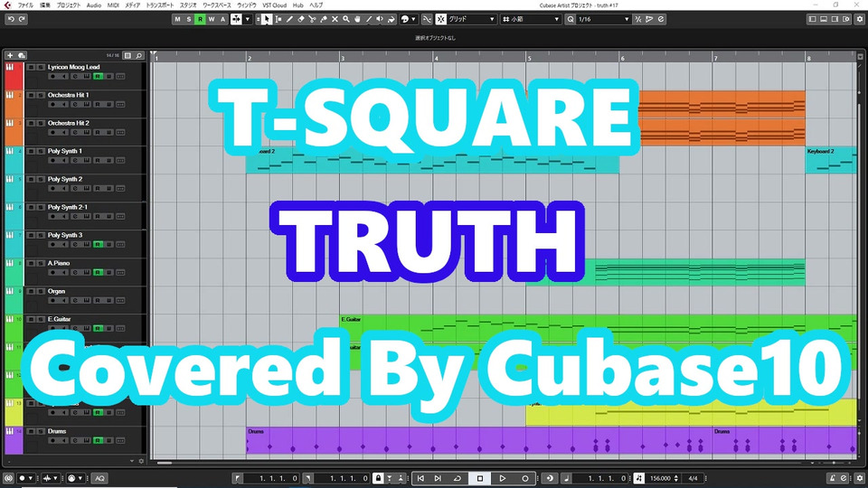Select the Mute X tool
This screenshot has height=488, width=868.
click(x=335, y=19)
